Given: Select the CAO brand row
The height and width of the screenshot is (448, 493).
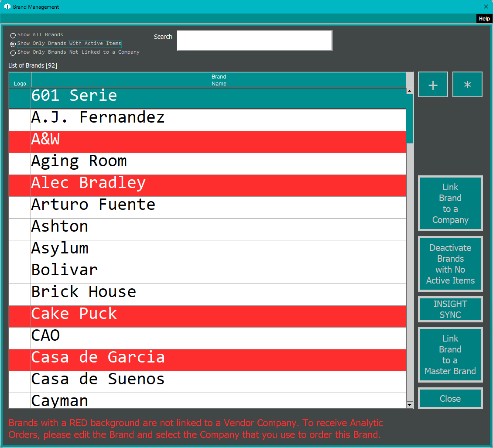Looking at the screenshot, I should click(207, 338).
